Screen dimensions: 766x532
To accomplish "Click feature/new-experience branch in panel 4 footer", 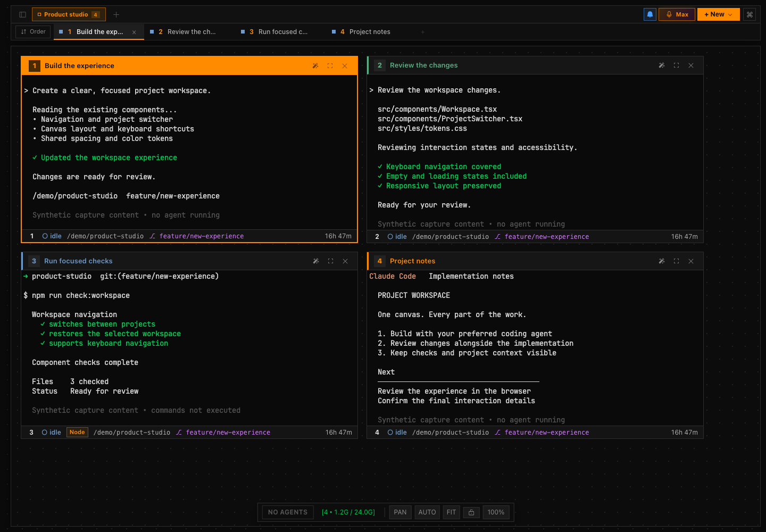I will pyautogui.click(x=547, y=433).
